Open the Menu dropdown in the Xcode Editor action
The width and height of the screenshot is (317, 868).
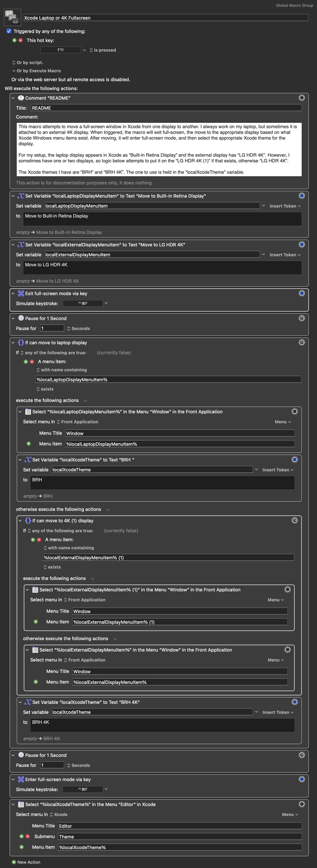pos(290,814)
